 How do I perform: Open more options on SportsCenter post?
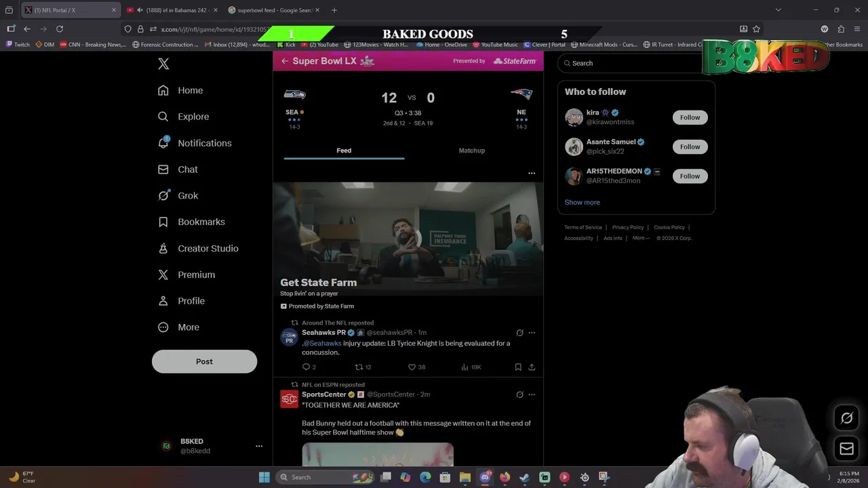[x=532, y=394]
